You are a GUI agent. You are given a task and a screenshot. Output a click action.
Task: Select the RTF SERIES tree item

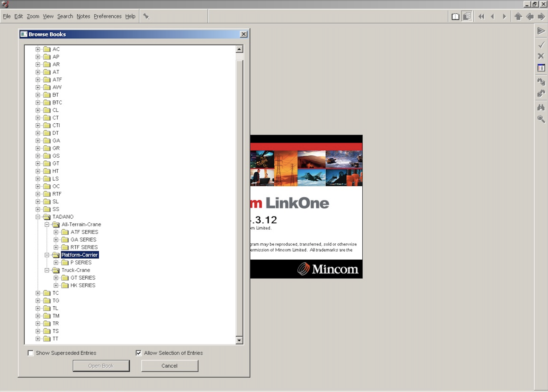pyautogui.click(x=84, y=247)
